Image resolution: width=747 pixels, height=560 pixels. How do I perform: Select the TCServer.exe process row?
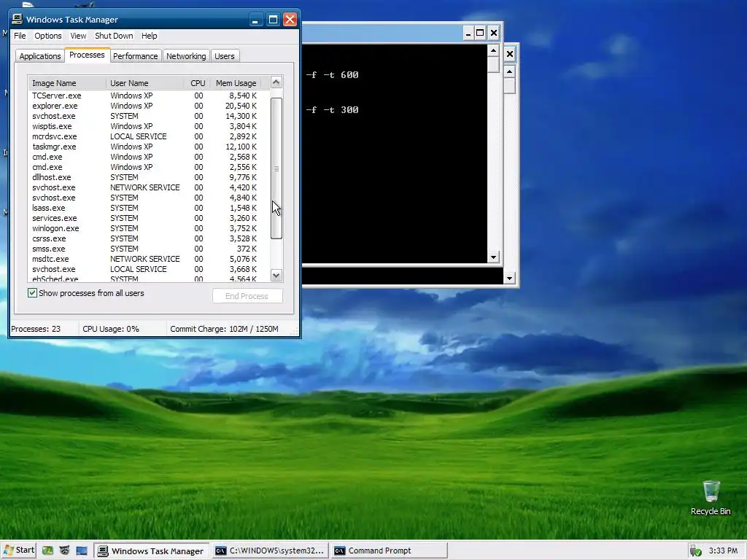click(144, 96)
